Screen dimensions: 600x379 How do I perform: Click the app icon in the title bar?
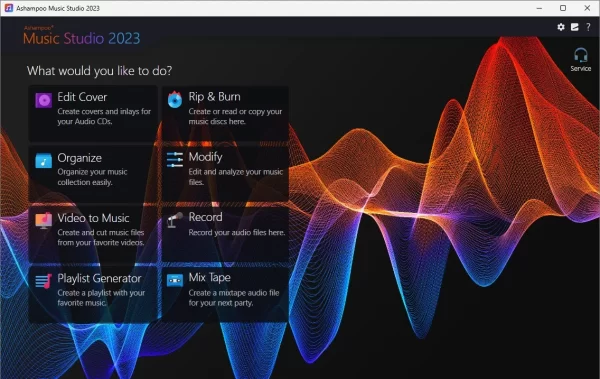pyautogui.click(x=8, y=8)
